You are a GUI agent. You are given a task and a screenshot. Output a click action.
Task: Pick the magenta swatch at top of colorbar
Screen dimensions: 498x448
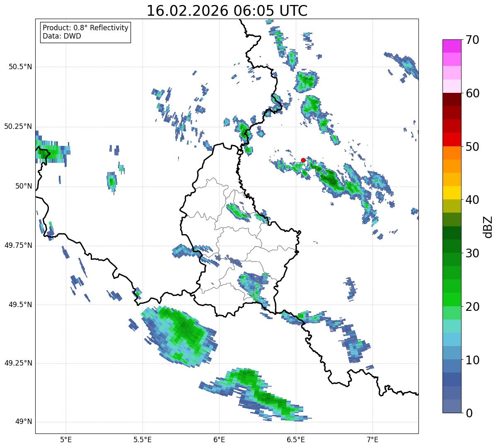(452, 46)
